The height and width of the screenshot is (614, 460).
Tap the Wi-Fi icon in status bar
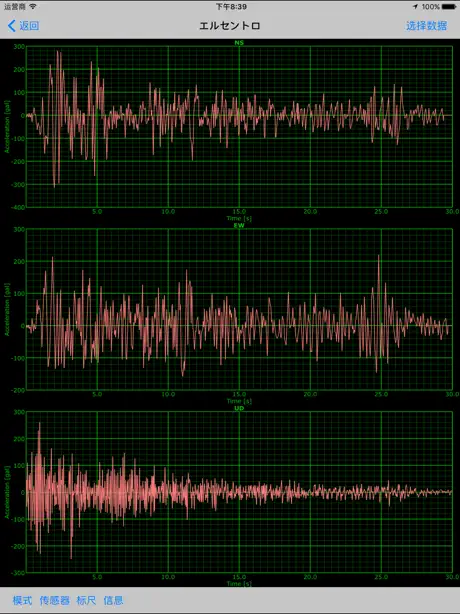[33, 7]
